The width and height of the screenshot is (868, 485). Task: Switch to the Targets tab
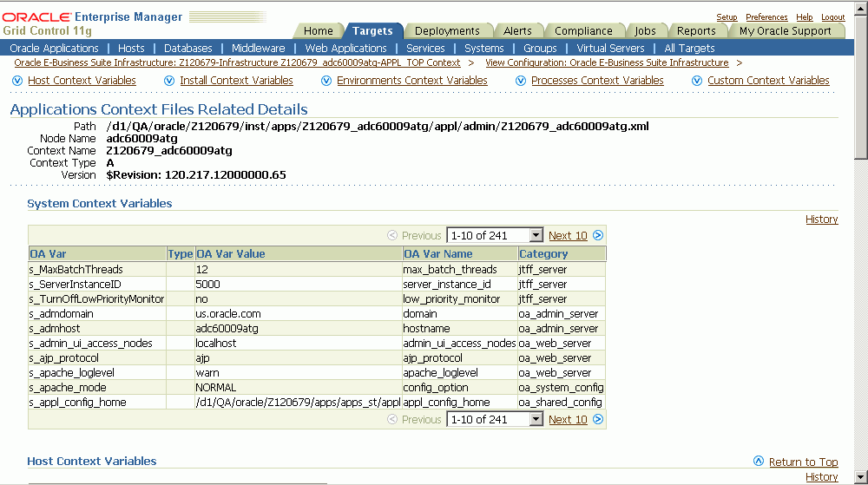(372, 31)
